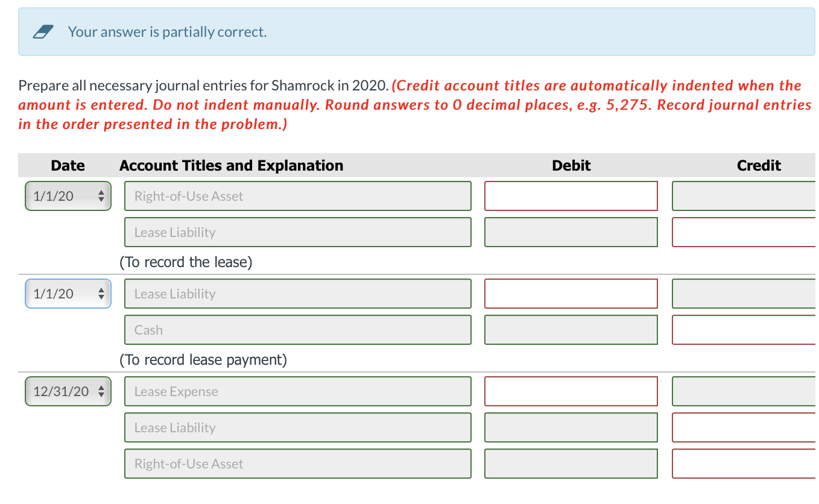This screenshot has height=504, width=819.
Task: Select the debit box beside Lease Liability payment
Action: tap(571, 294)
